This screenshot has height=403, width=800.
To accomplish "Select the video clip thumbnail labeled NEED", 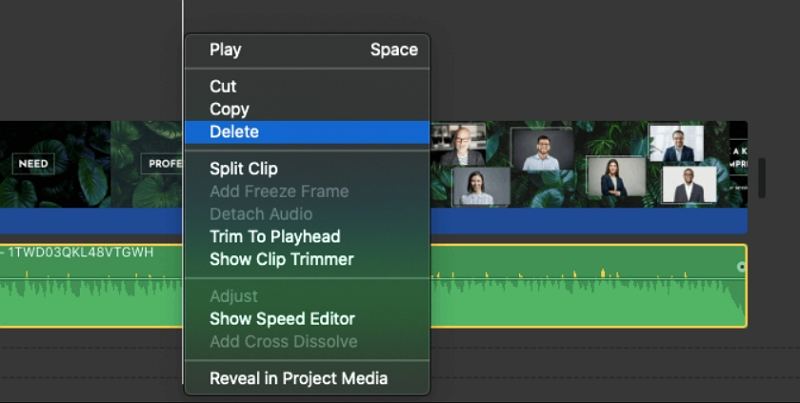I will point(55,164).
